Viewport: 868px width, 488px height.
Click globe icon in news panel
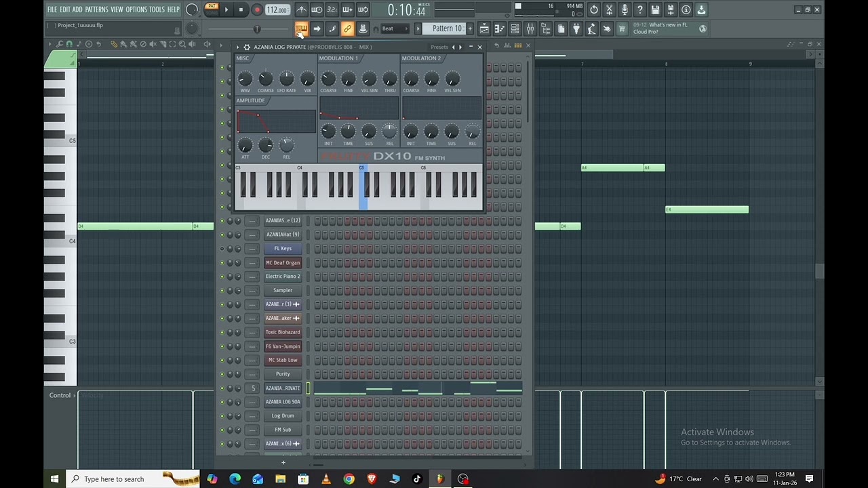coord(703,28)
